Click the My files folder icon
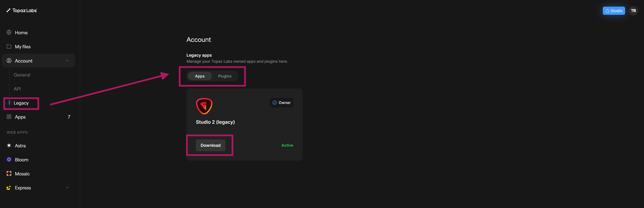644x208 pixels. [9, 47]
